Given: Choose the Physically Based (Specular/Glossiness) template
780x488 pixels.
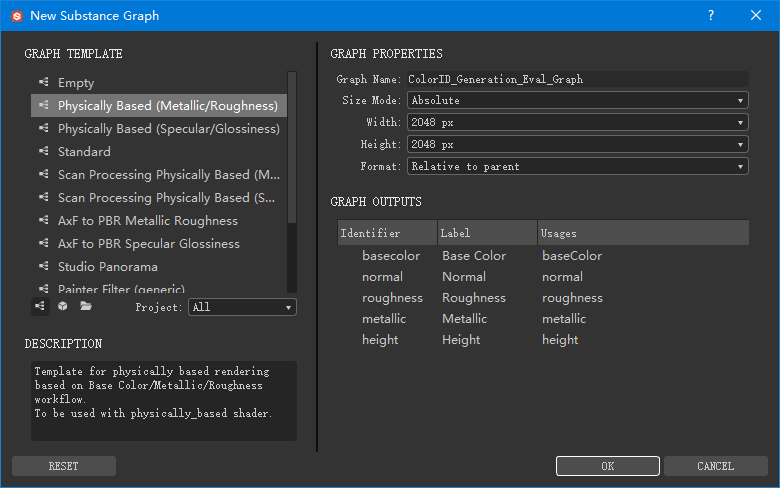Looking at the screenshot, I should pos(168,129).
